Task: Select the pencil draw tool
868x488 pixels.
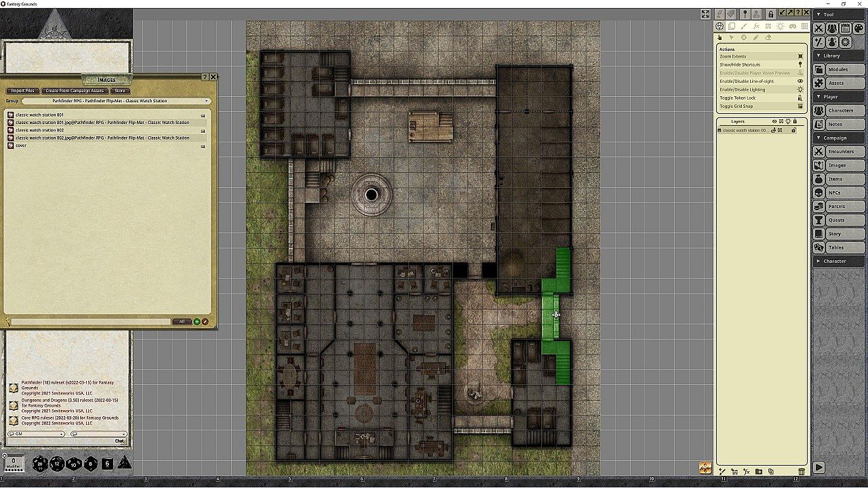Action: (756, 38)
